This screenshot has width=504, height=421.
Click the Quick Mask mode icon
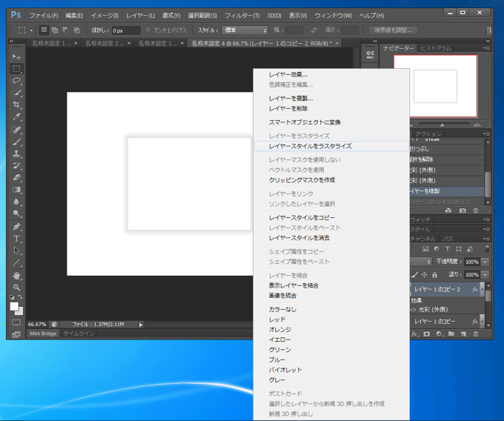16,322
